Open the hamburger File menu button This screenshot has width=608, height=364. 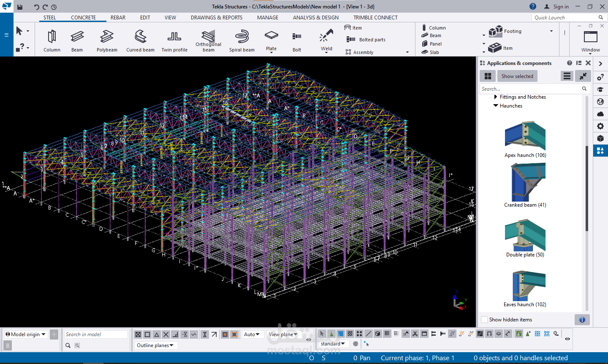[6, 35]
